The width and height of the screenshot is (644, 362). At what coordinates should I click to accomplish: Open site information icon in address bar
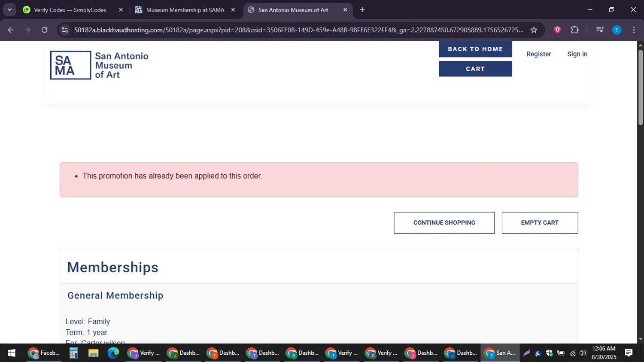click(x=65, y=30)
